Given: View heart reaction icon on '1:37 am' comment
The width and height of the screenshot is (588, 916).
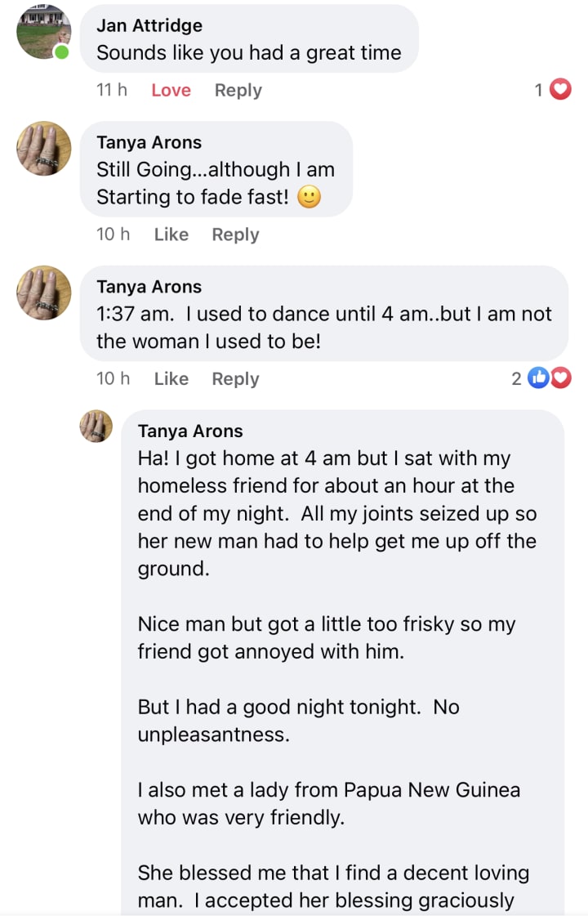Looking at the screenshot, I should pyautogui.click(x=560, y=378).
